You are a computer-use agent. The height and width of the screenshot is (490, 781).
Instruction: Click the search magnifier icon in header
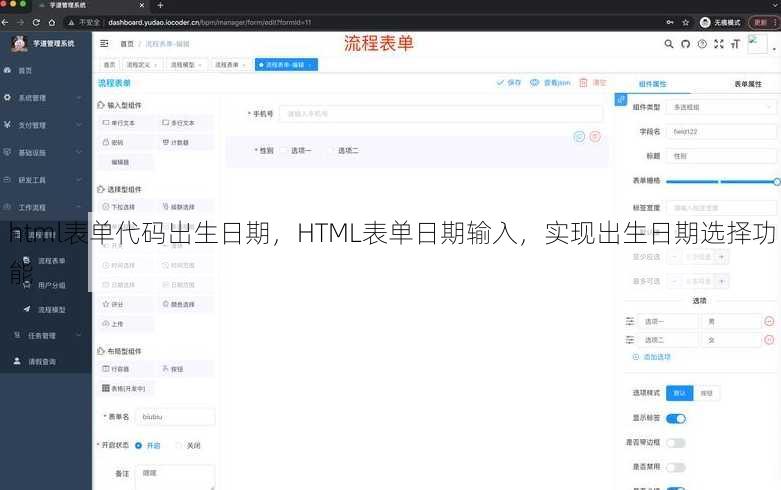click(669, 44)
